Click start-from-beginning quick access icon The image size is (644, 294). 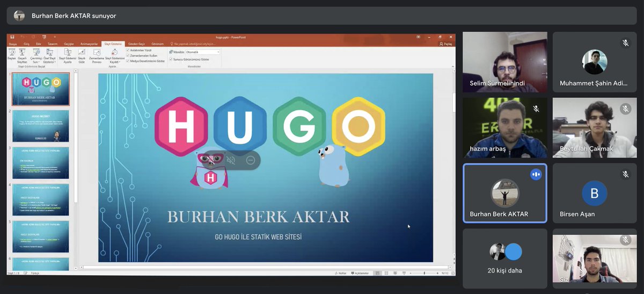(44, 37)
